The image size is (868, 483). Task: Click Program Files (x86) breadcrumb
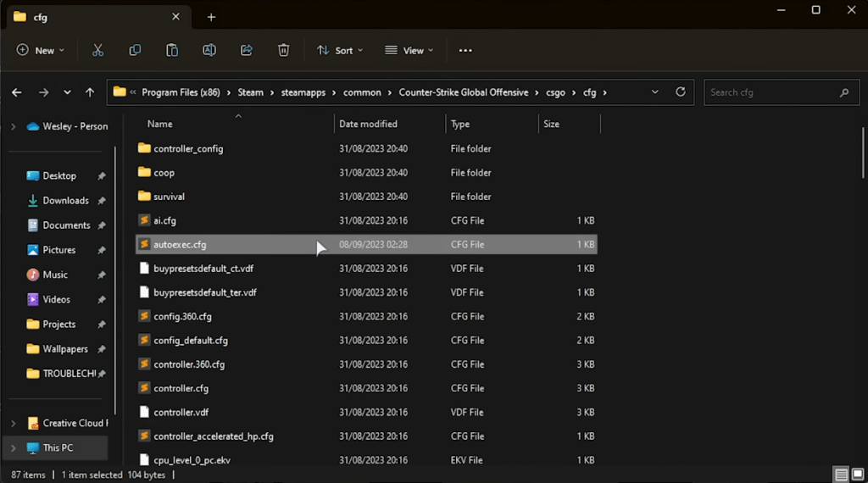coord(181,92)
